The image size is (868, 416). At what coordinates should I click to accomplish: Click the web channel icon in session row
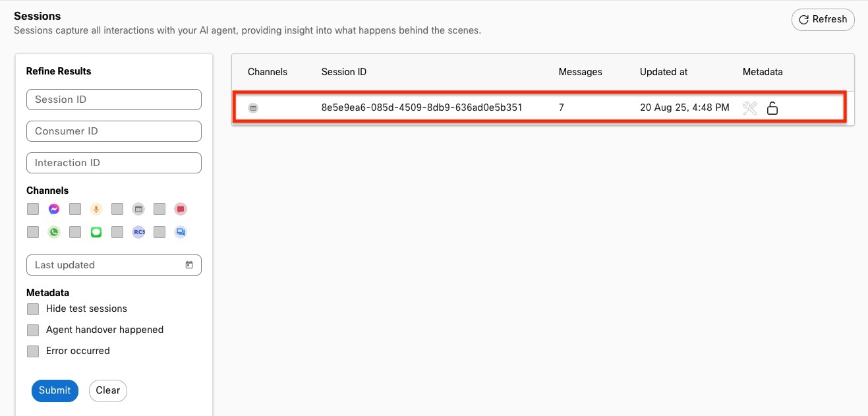[253, 108]
